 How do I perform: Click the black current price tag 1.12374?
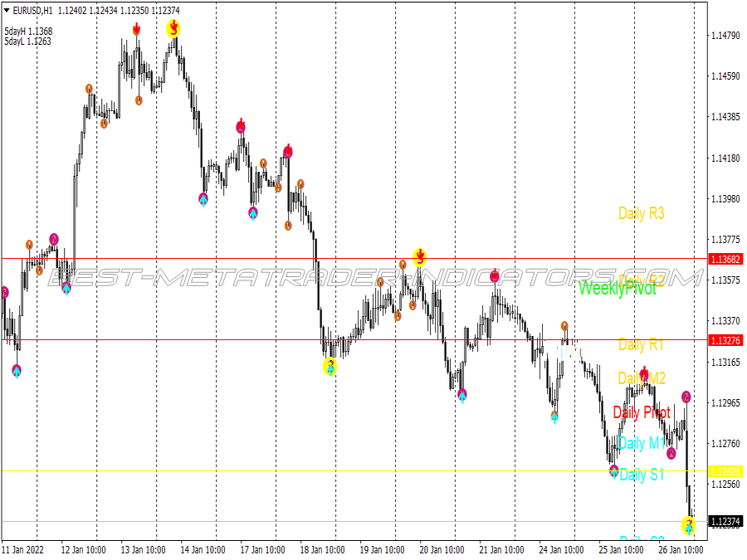[x=725, y=522]
